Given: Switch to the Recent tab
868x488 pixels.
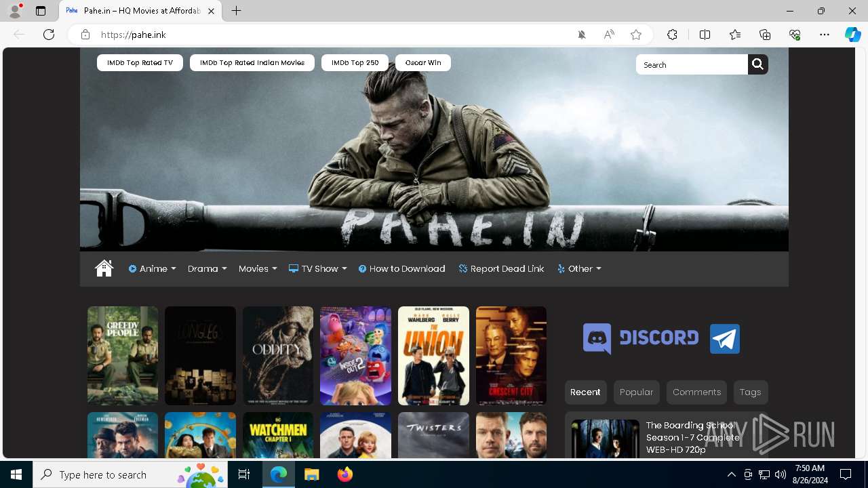Looking at the screenshot, I should [585, 392].
